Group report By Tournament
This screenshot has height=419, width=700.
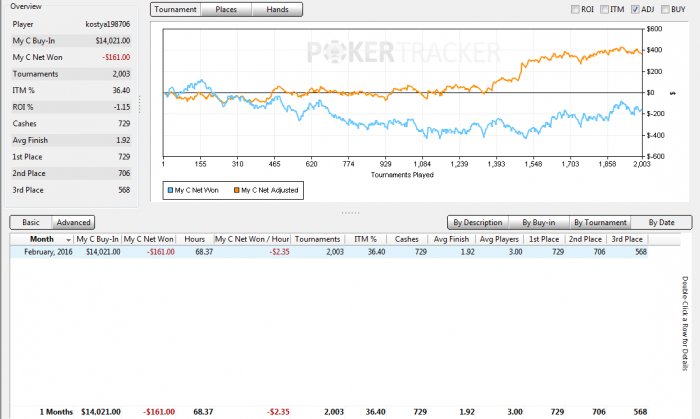click(600, 222)
